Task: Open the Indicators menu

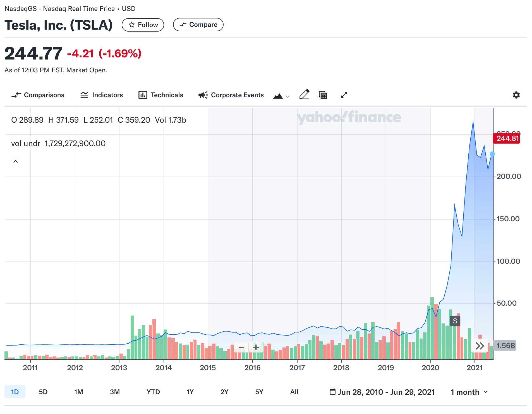Action: coord(102,95)
